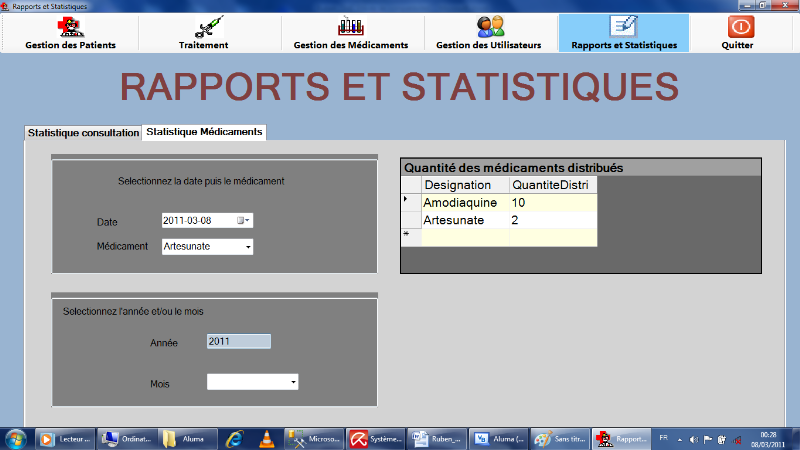Click the new-row asterisk header
The height and width of the screenshot is (450, 800).
coord(411,237)
